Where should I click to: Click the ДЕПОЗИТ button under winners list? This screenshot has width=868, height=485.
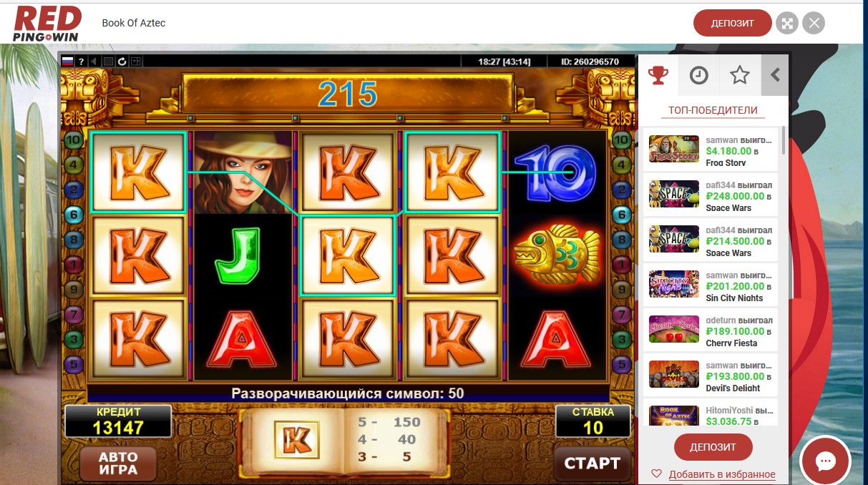point(713,447)
